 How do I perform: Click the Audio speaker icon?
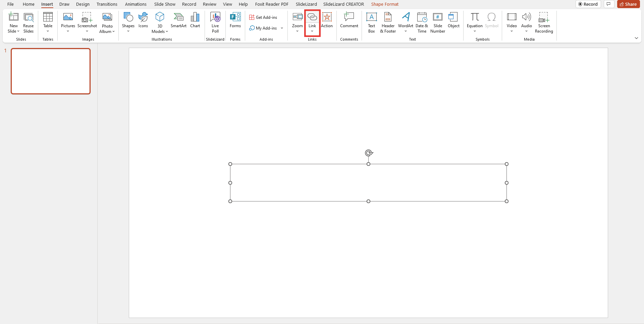tap(527, 17)
